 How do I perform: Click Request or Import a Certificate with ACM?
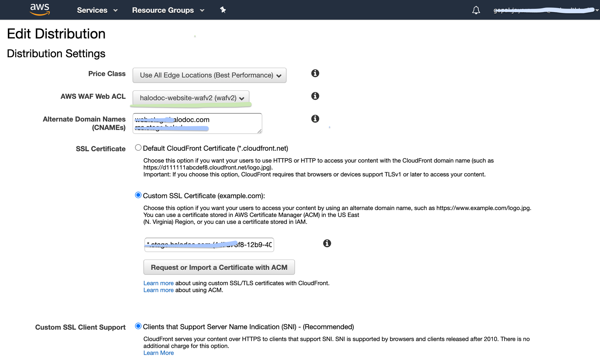219,267
